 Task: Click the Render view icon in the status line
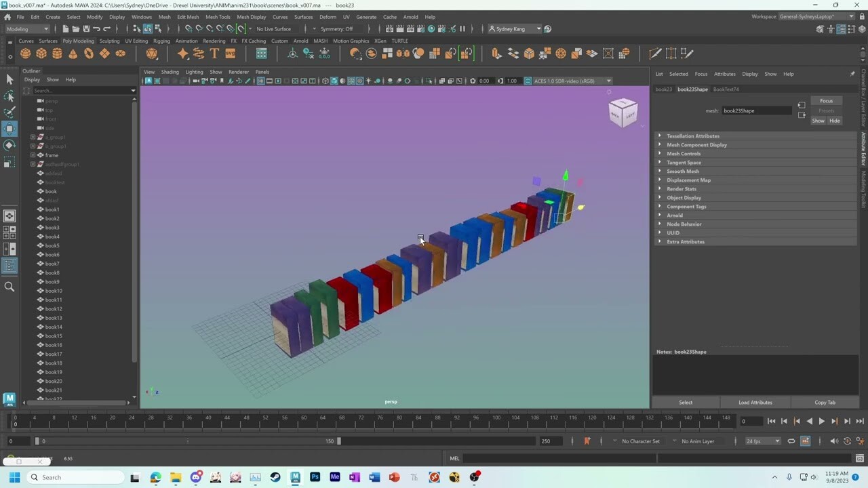[389, 29]
